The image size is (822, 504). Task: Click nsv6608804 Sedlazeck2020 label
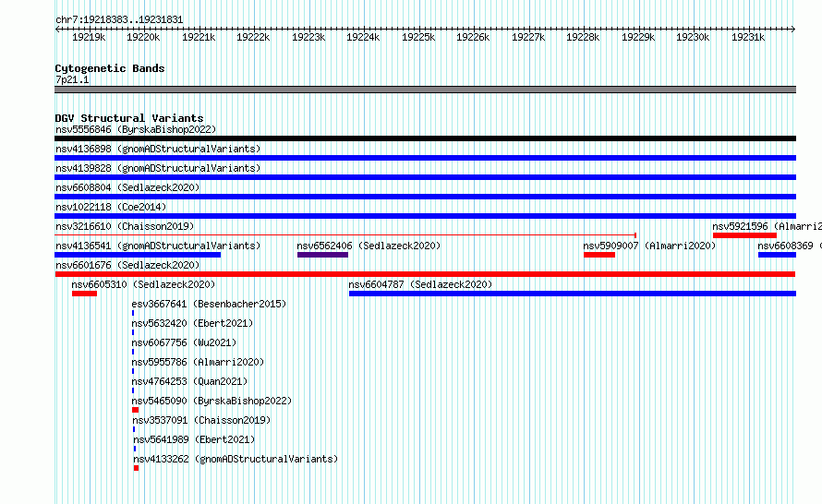click(127, 187)
